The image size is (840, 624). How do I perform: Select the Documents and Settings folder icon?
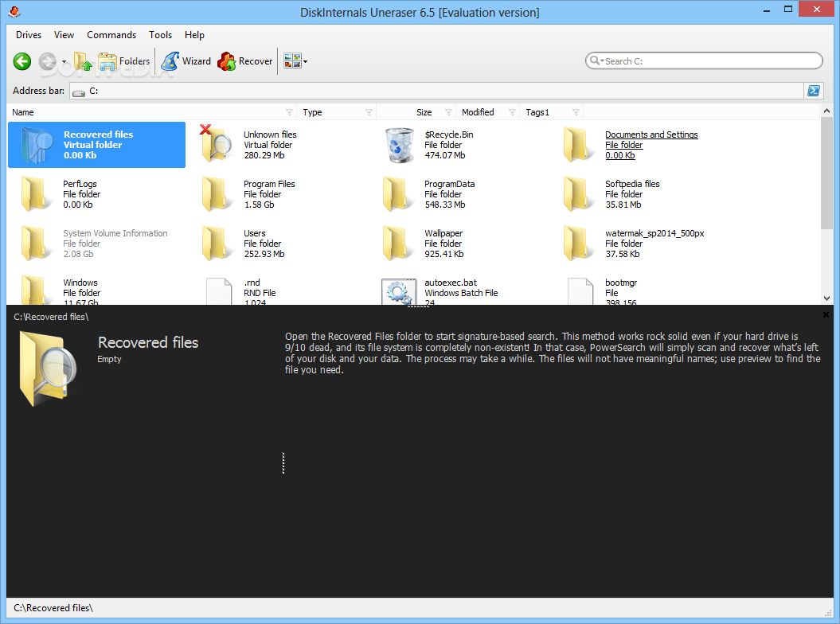coord(579,145)
